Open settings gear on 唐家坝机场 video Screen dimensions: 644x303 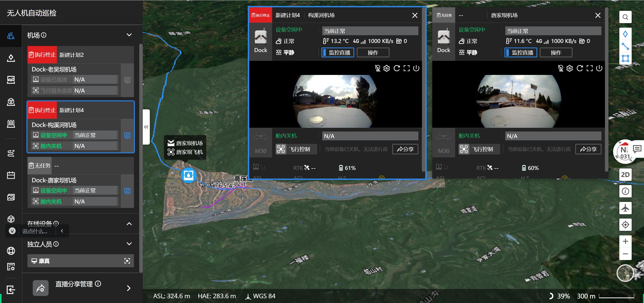(x=569, y=68)
